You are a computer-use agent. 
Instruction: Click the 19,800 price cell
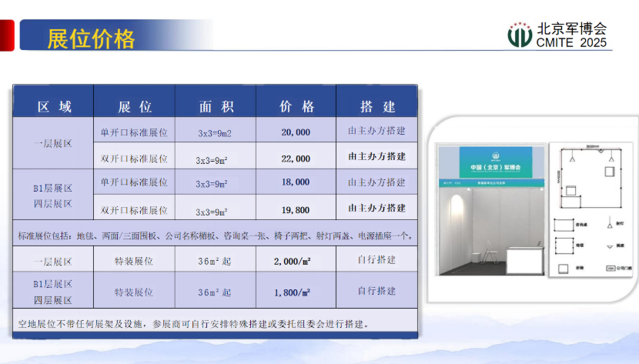tap(296, 209)
